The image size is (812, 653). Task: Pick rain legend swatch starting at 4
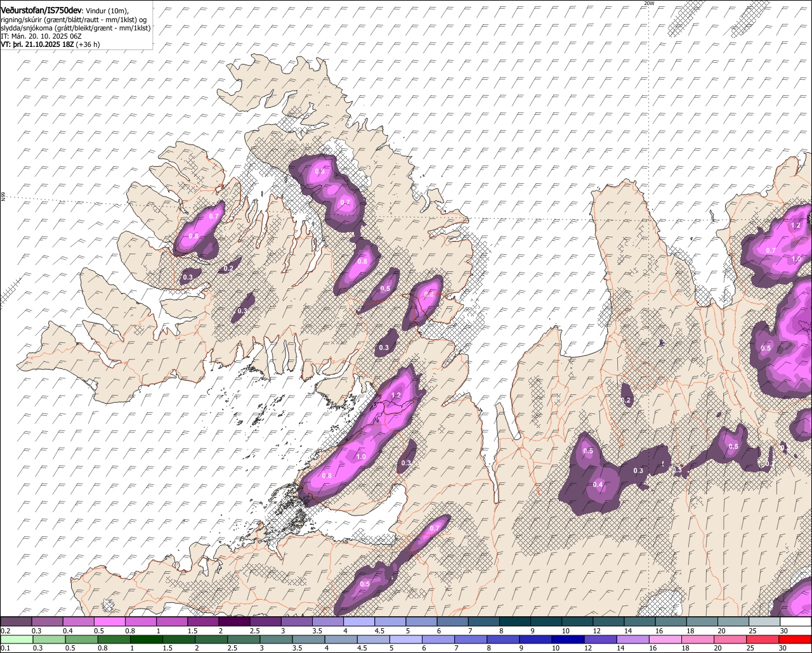[341, 639]
